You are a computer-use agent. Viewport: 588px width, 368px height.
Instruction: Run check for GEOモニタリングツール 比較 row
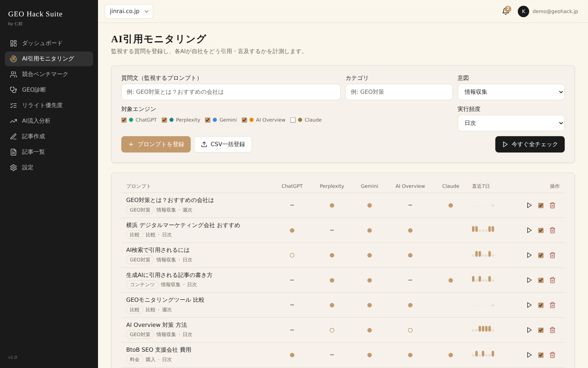529,305
